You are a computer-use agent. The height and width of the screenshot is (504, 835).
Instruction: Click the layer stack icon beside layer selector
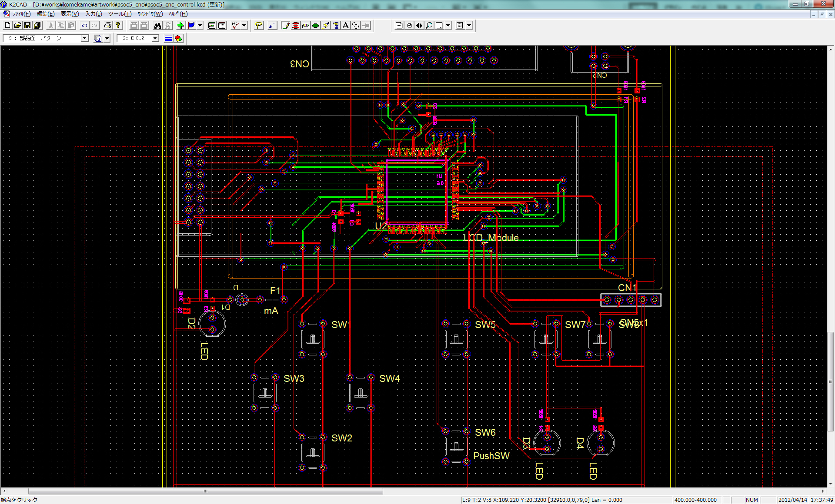pos(98,39)
